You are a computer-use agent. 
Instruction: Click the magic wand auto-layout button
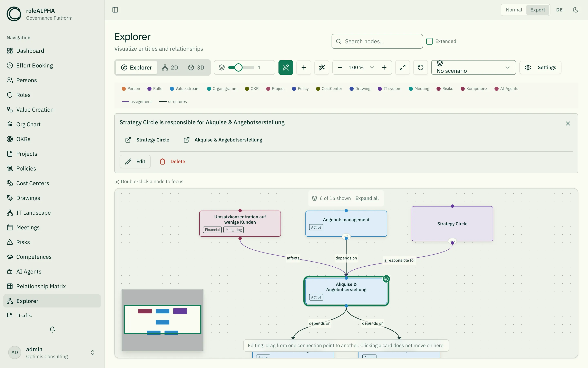[322, 67]
